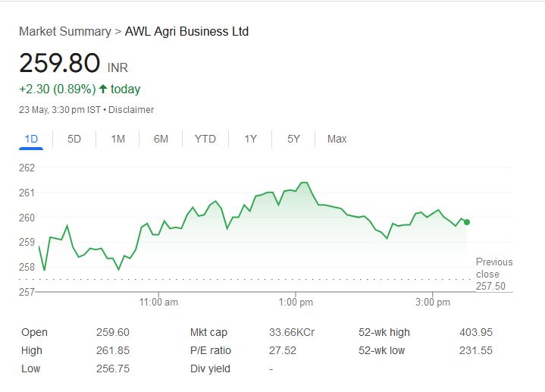Click the Market Summary breadcrumb link
This screenshot has height=392, width=545.
tap(64, 32)
